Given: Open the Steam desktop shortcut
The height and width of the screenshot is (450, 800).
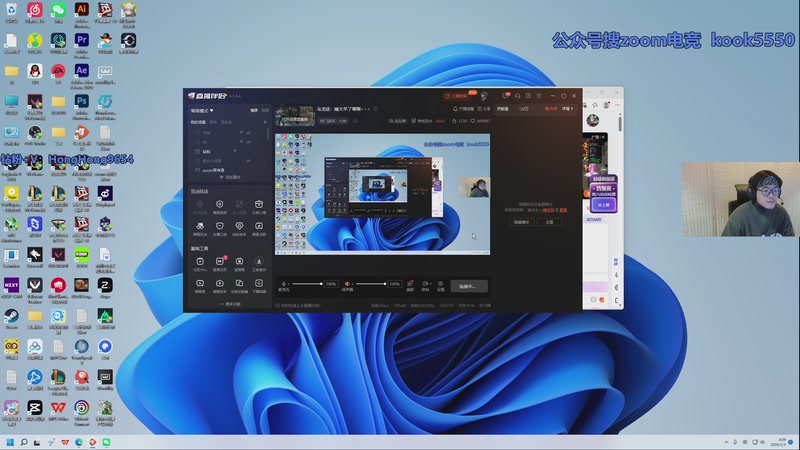Looking at the screenshot, I should pyautogui.click(x=11, y=317).
